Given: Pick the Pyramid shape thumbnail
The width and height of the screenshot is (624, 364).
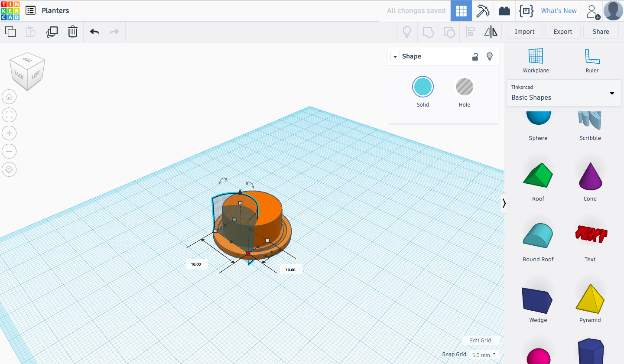Looking at the screenshot, I should point(590,298).
